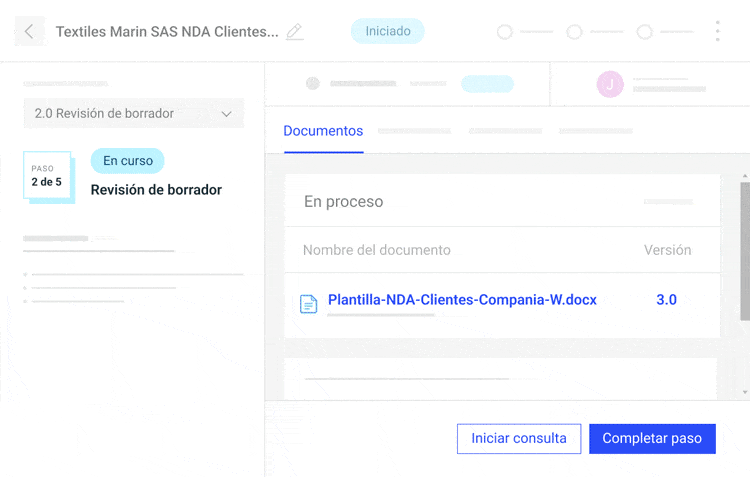Click the Nombre del documento column header

coord(377,250)
